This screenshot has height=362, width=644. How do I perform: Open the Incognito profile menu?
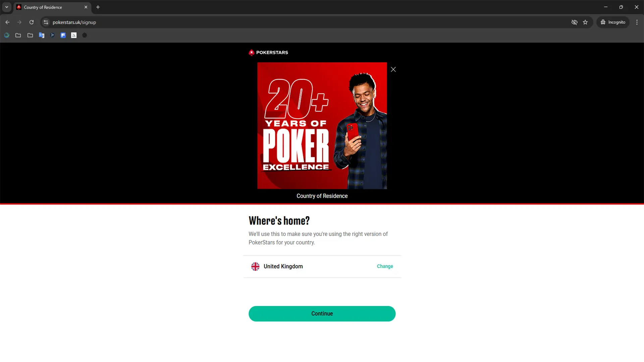pos(613,22)
